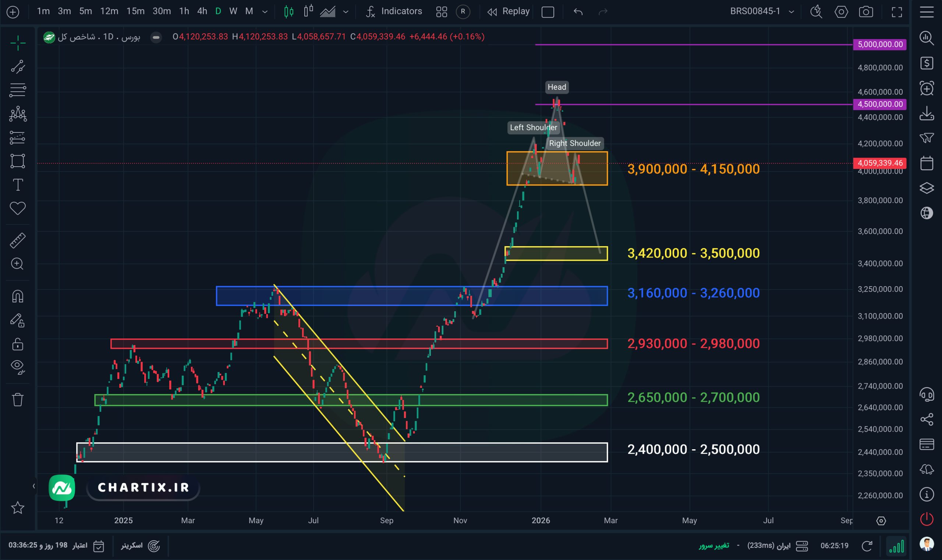Select the W weekly timeframe
This screenshot has width=942, height=560.
click(233, 11)
